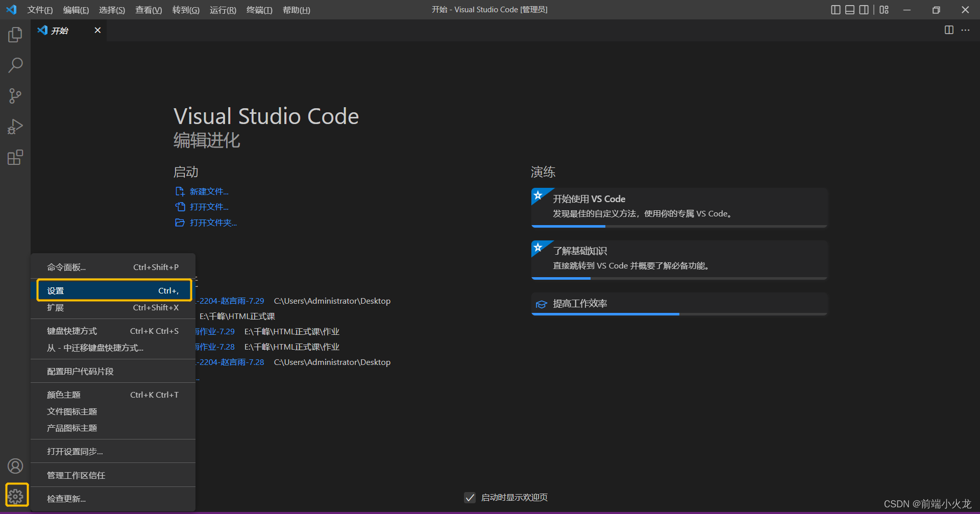The width and height of the screenshot is (980, 514).
Task: Open the 转到(G) menu
Action: click(186, 10)
